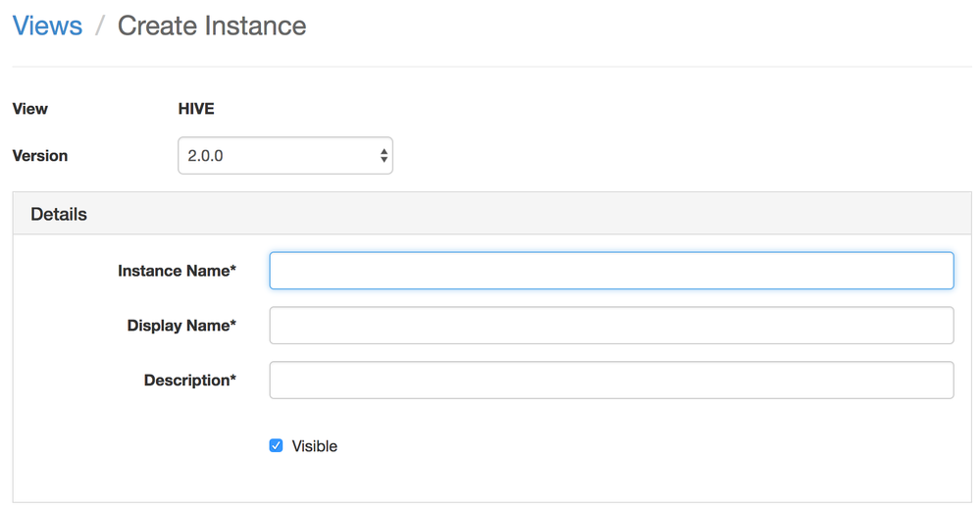Uncheck the Visible checkbox
Screen dimensions: 980x511
pyautogui.click(x=276, y=445)
